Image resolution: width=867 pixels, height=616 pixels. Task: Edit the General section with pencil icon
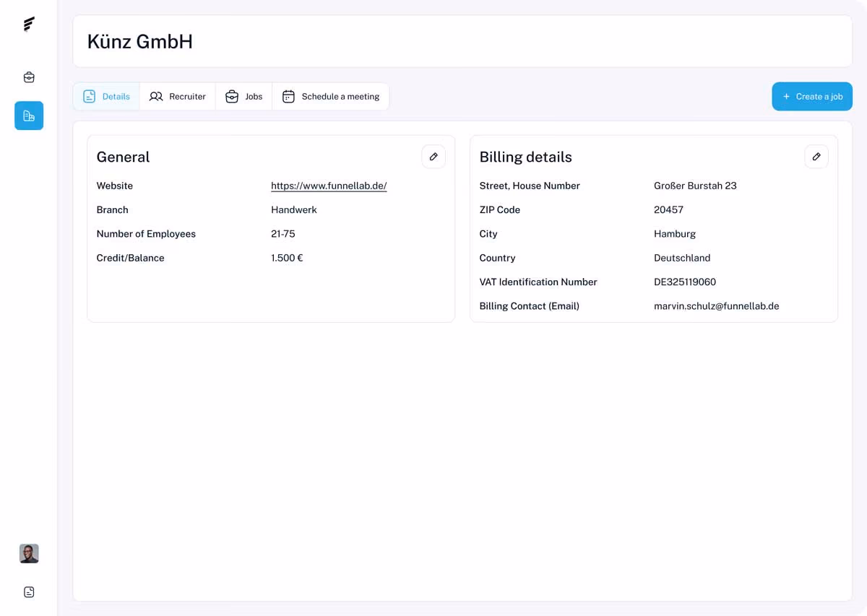coord(433,157)
